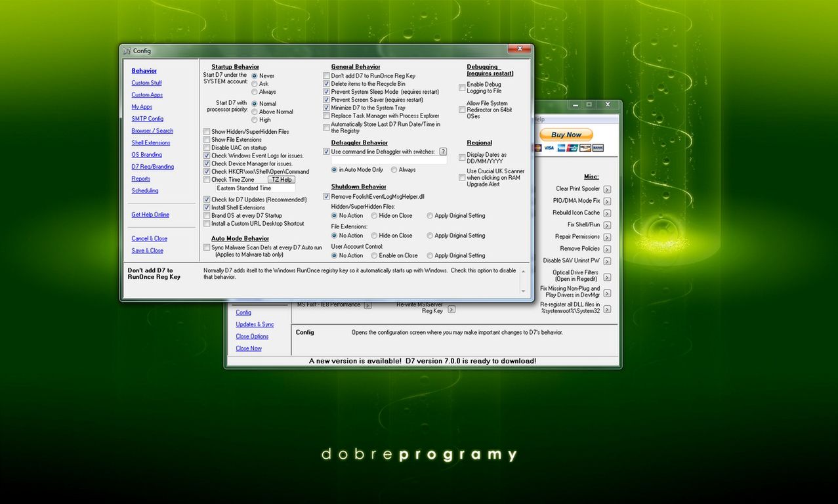The image size is (838, 504).
Task: Run Remove Policies arrow button
Action: pos(607,249)
